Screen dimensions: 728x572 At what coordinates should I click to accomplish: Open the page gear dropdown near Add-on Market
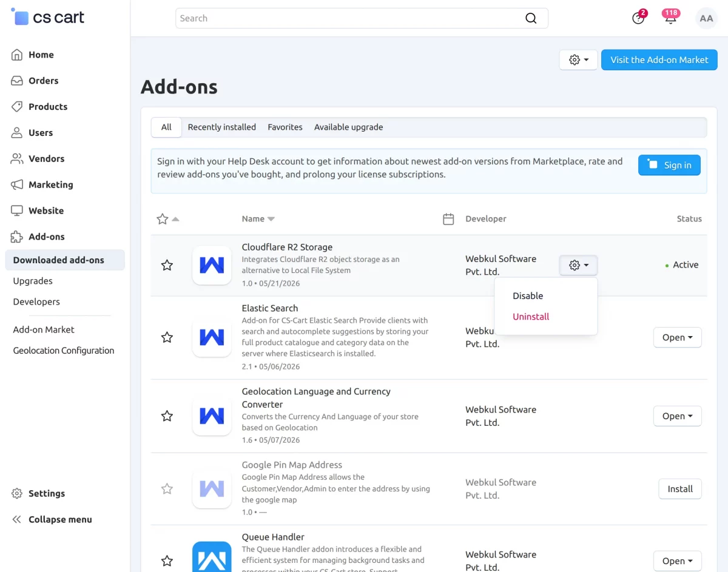coord(578,60)
